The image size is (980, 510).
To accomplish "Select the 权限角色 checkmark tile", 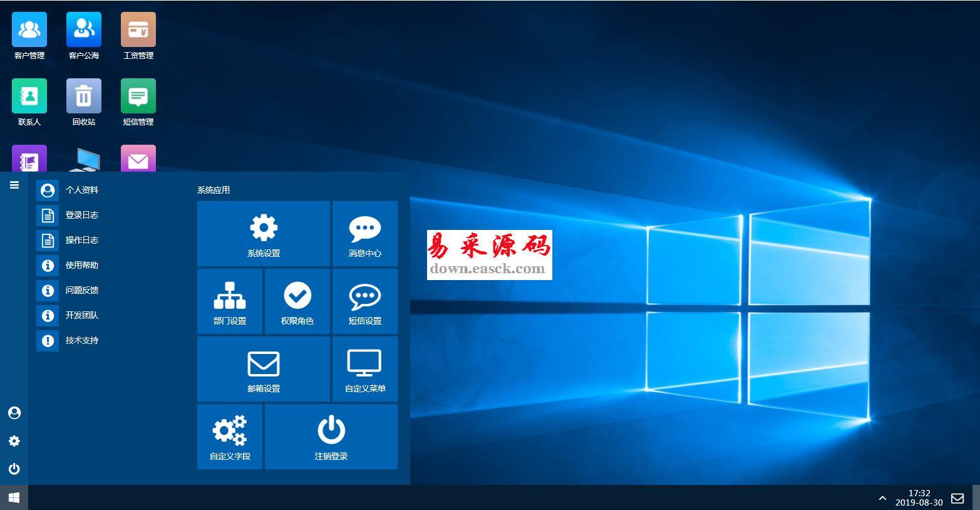I will [297, 301].
